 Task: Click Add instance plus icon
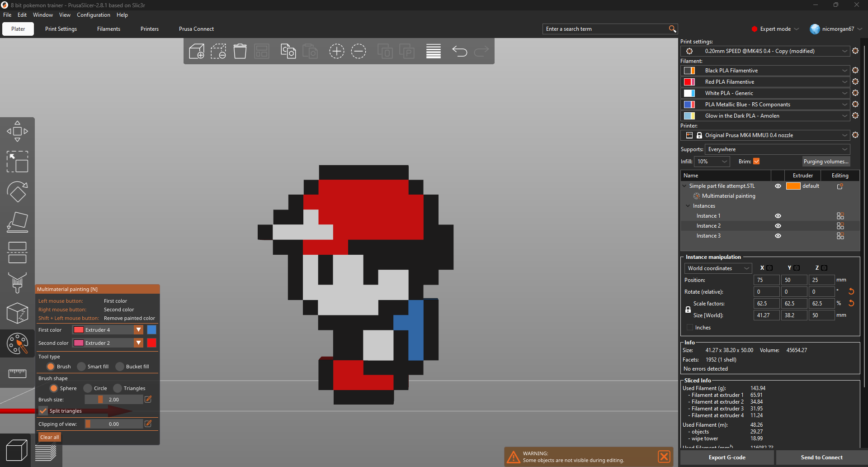(x=337, y=51)
